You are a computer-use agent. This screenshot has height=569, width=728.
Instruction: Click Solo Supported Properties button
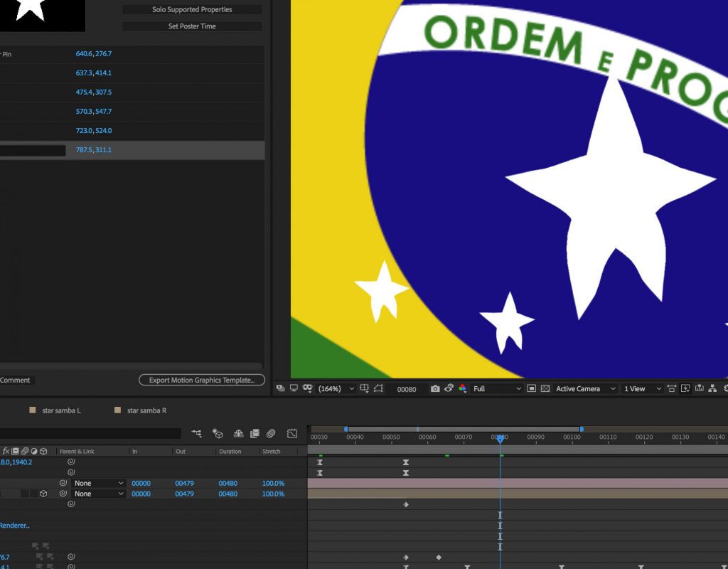click(192, 9)
